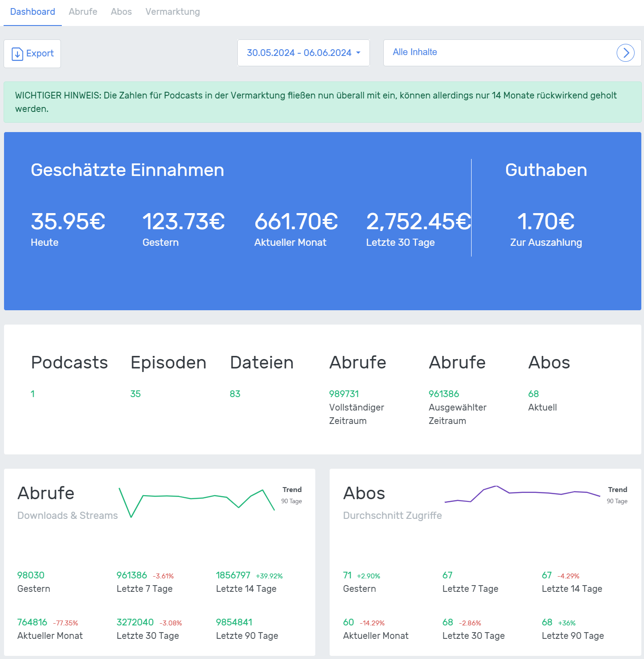Viewport: 644px width, 659px height.
Task: Click the date range caret arrow
Action: tap(358, 53)
